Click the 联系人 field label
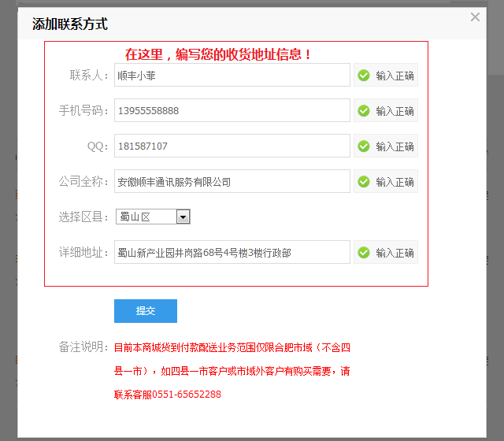504x441 pixels. click(x=88, y=76)
